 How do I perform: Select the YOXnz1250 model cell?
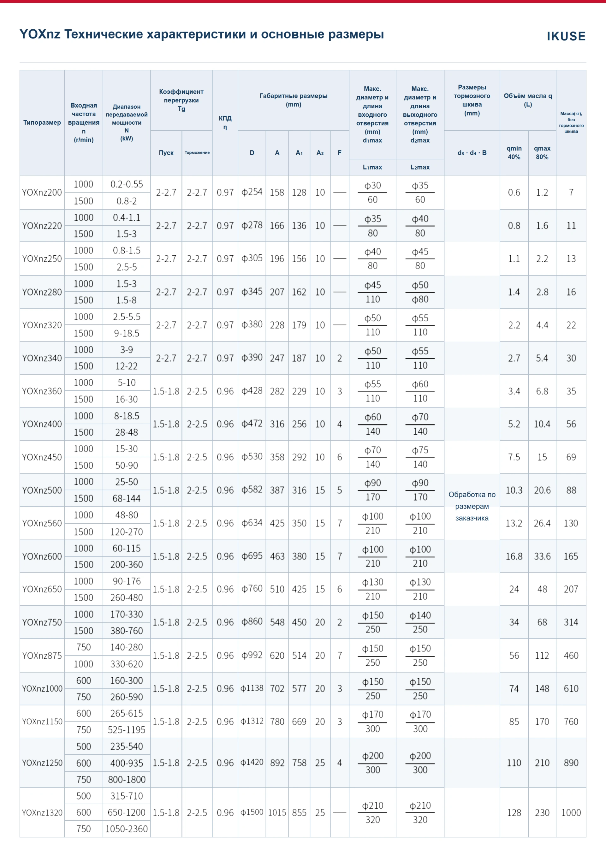click(x=42, y=763)
